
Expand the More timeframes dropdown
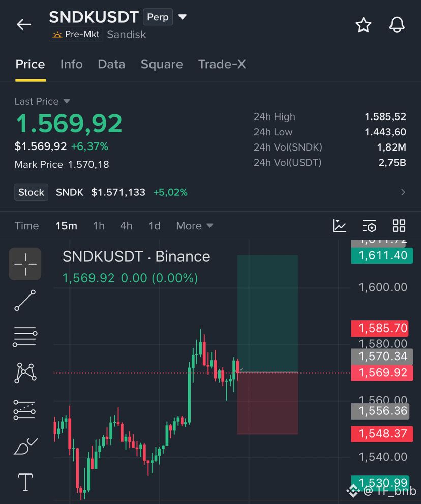[x=194, y=226]
